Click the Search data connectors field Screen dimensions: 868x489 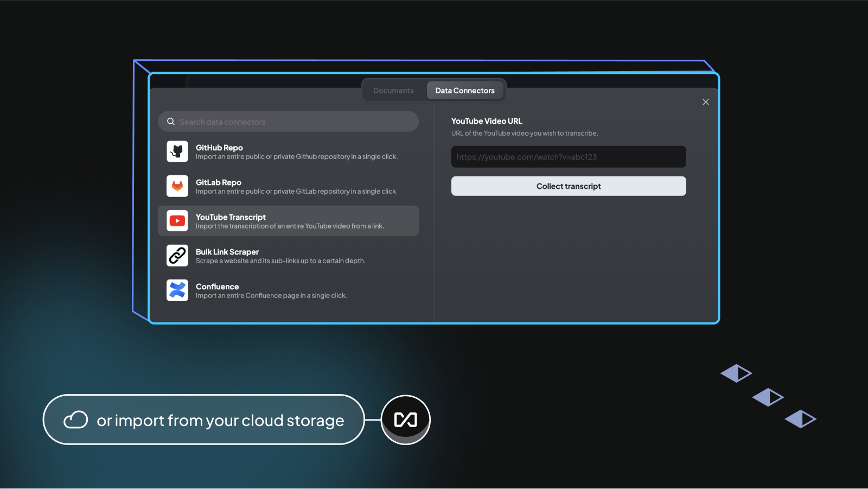(288, 122)
